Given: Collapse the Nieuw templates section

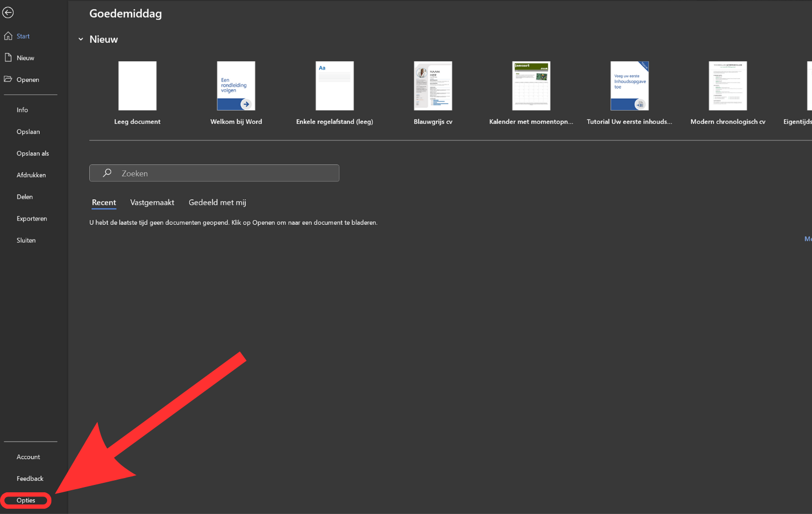Looking at the screenshot, I should tap(80, 39).
